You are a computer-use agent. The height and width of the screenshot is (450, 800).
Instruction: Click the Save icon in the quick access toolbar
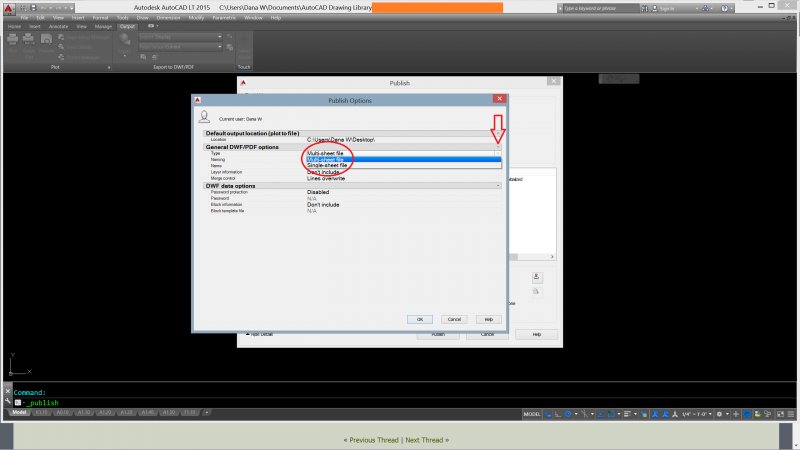click(34, 8)
